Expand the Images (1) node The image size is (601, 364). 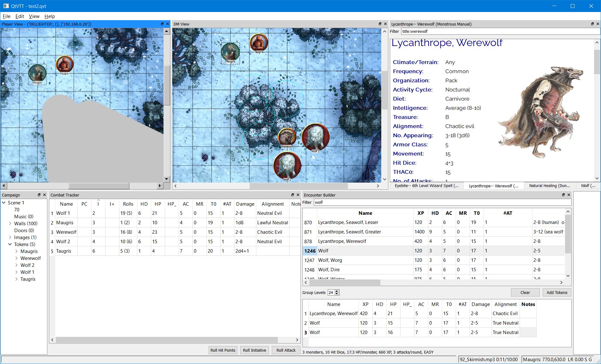tap(10, 238)
